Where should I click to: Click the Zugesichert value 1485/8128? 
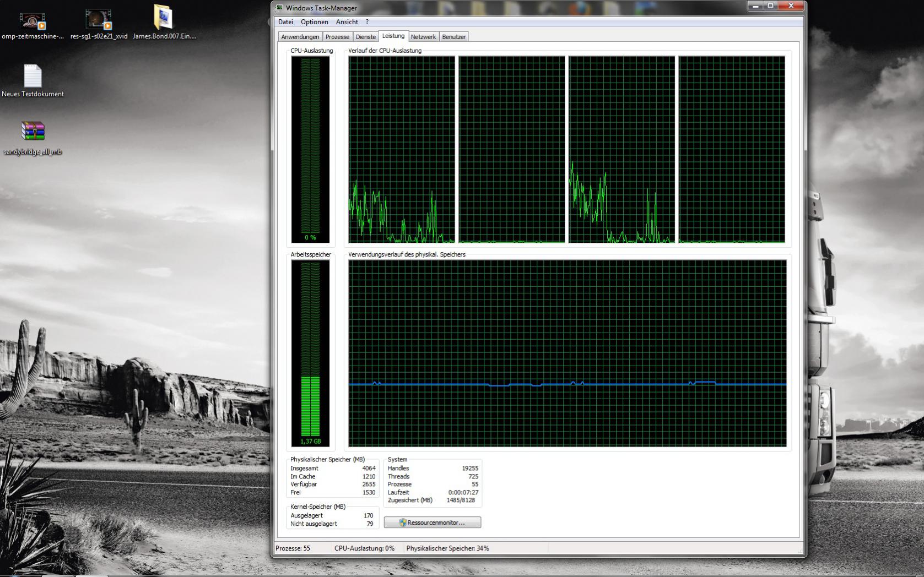click(x=461, y=500)
